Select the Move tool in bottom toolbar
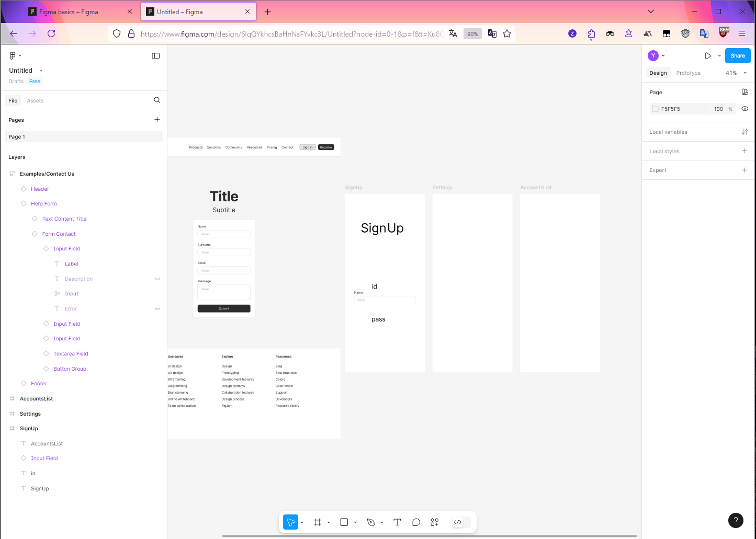The height and width of the screenshot is (539, 756). coord(290,522)
